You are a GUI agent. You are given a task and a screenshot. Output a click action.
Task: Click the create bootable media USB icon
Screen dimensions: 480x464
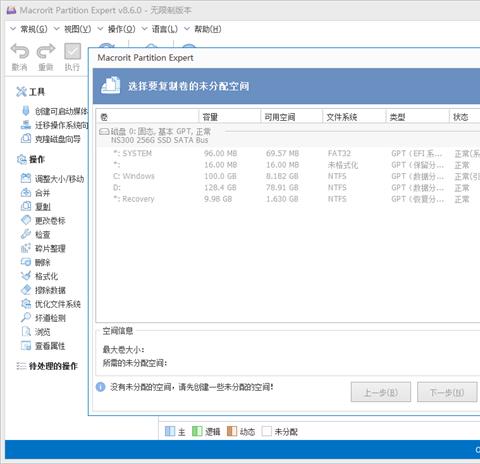[25, 111]
